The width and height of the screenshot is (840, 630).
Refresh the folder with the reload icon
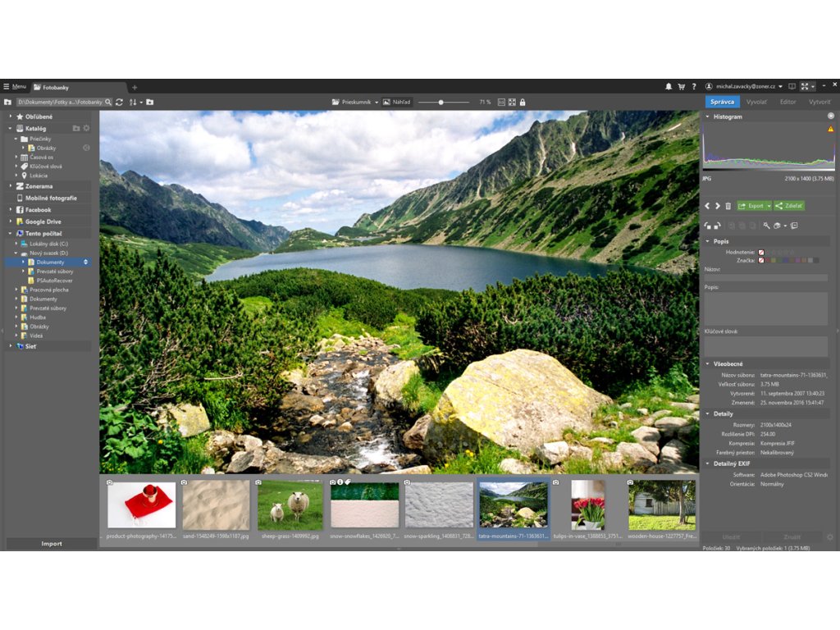[120, 103]
